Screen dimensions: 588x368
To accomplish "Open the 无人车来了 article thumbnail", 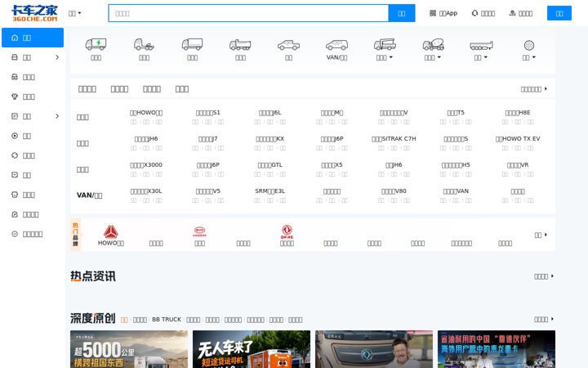I will [x=252, y=349].
